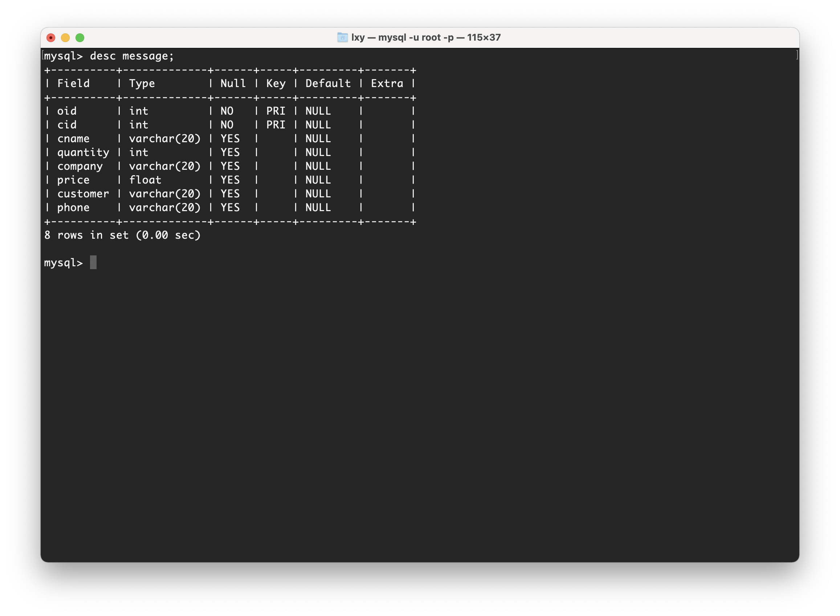
Task: Click the 'quantity' field name
Action: pos(83,152)
